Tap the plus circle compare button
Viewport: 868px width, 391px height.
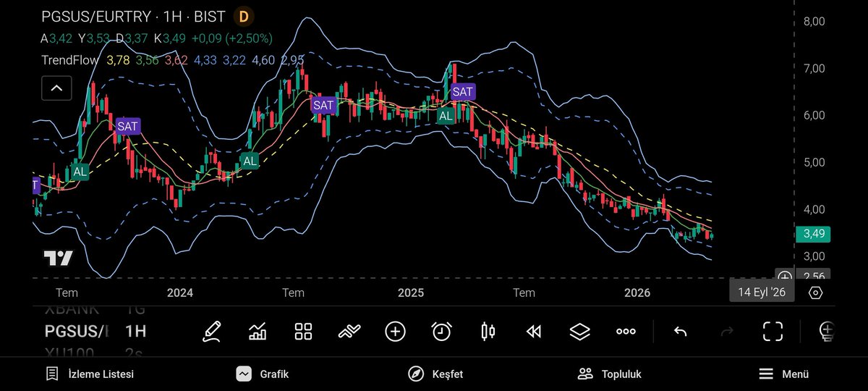395,332
